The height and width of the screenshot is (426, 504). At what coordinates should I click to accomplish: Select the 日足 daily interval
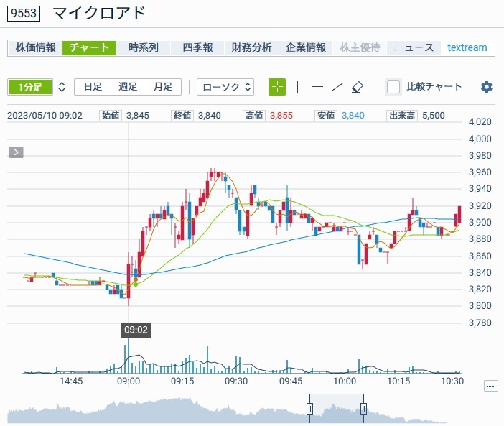(x=93, y=87)
